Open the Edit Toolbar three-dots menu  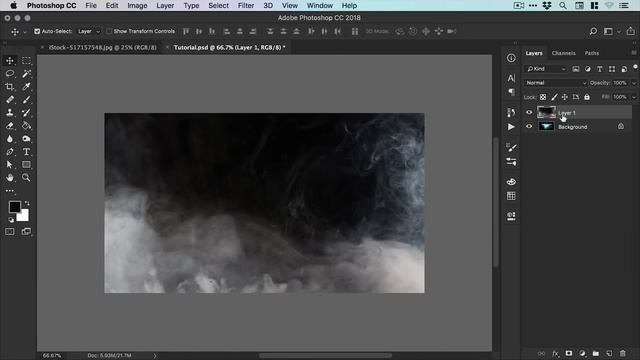(10, 191)
